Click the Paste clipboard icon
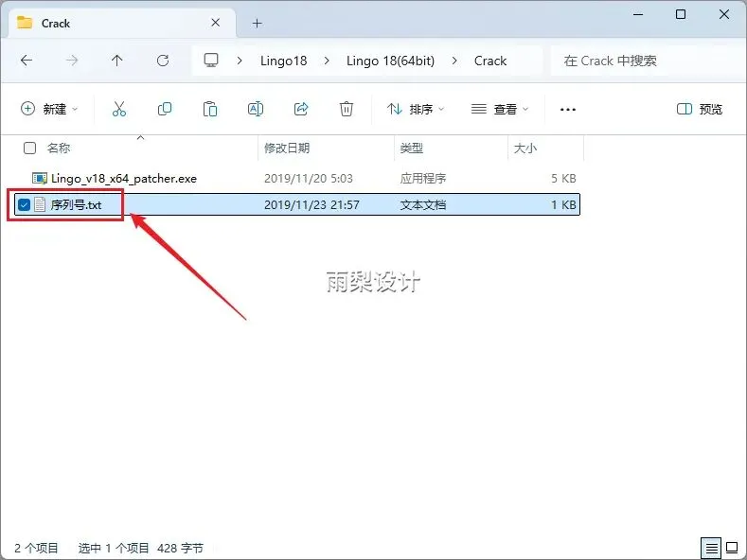This screenshot has height=560, width=747. (x=210, y=109)
